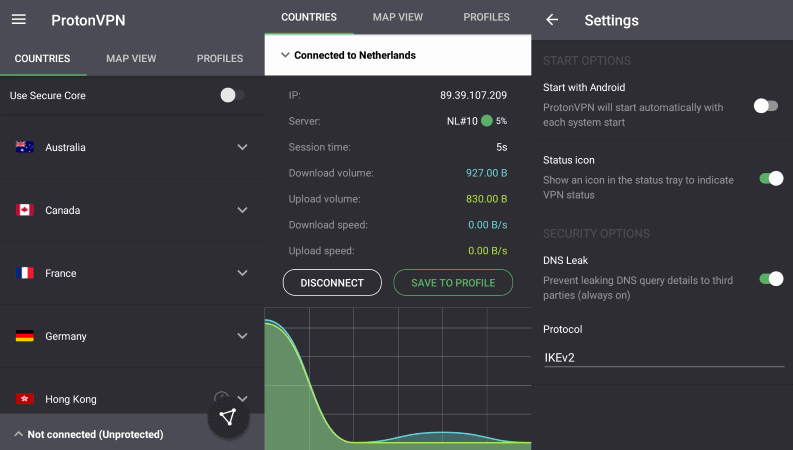Click the Upload volume value 830.00 B
The image size is (793, 450).
487,199
